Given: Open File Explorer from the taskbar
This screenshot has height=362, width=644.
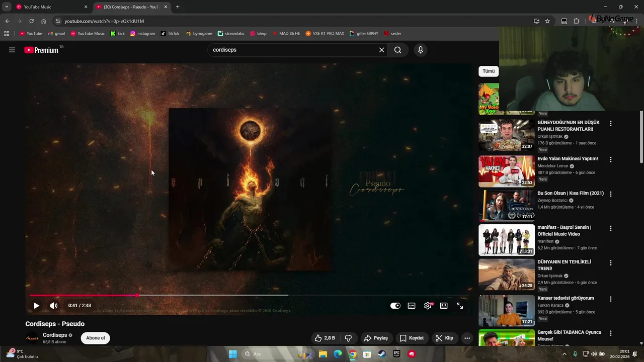Looking at the screenshot, I should click(x=323, y=354).
